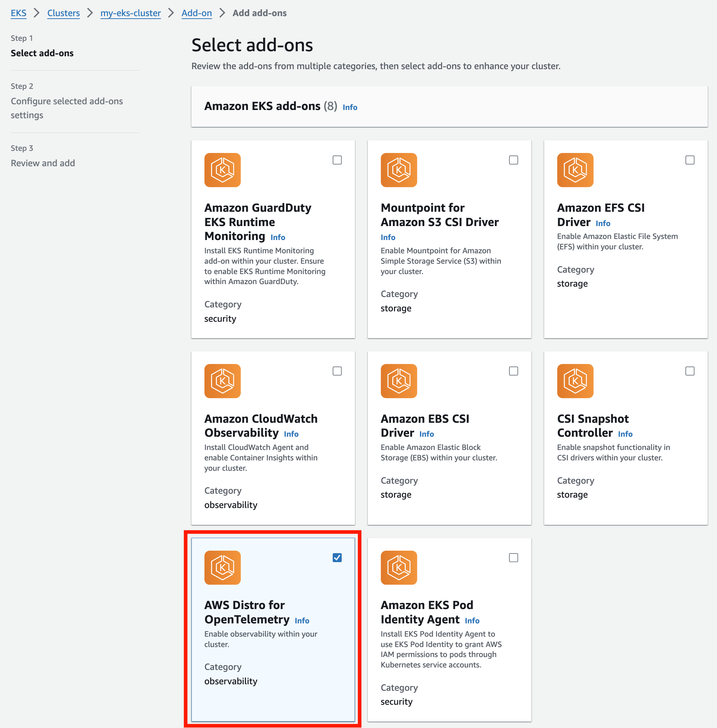Click the Mountpoint for Amazon S3 CSI Driver icon
The width and height of the screenshot is (717, 728).
398,170
